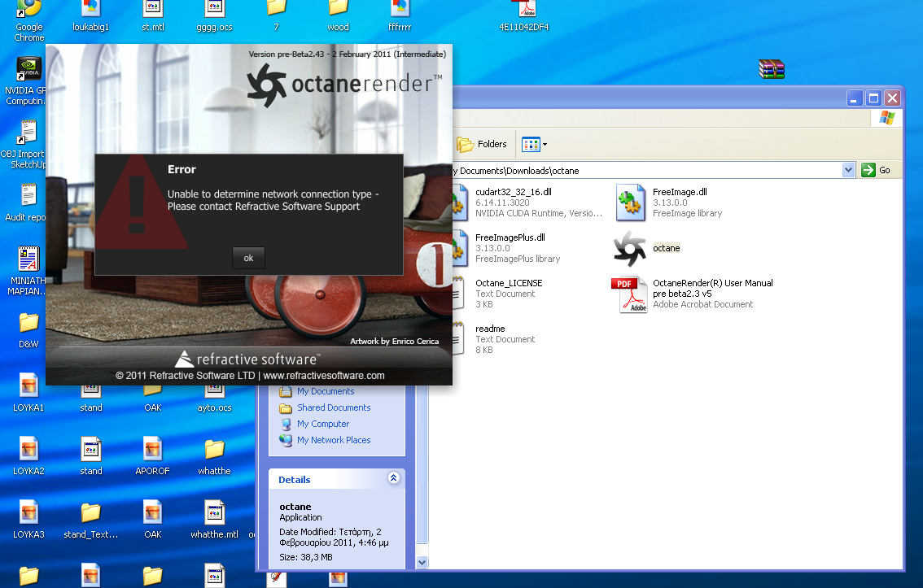Screen dimensions: 923x588
Task: Open My Computer link in sidebar
Action: (x=323, y=424)
